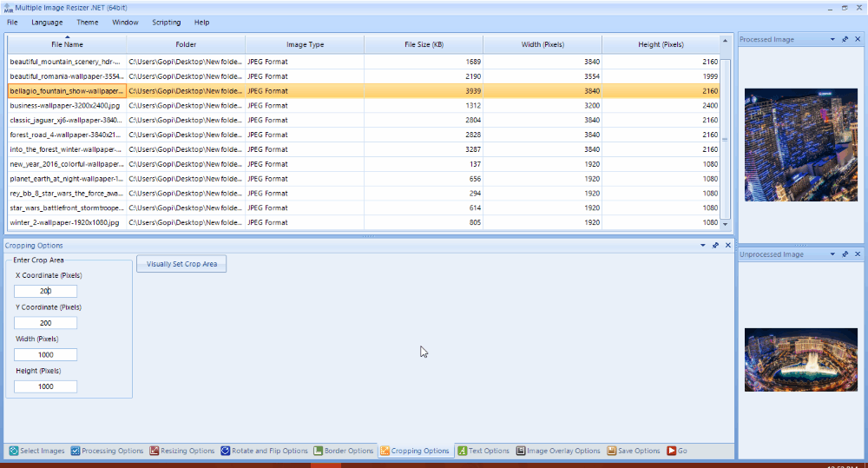
Task: Click the Go tab play icon
Action: [672, 451]
